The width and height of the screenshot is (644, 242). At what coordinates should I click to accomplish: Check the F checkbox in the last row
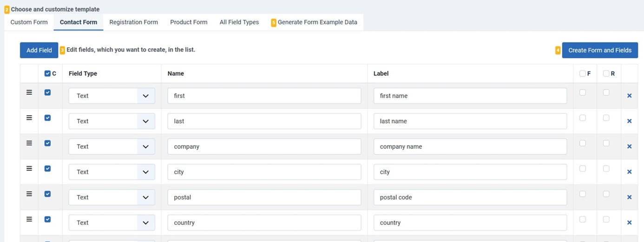(x=583, y=118)
